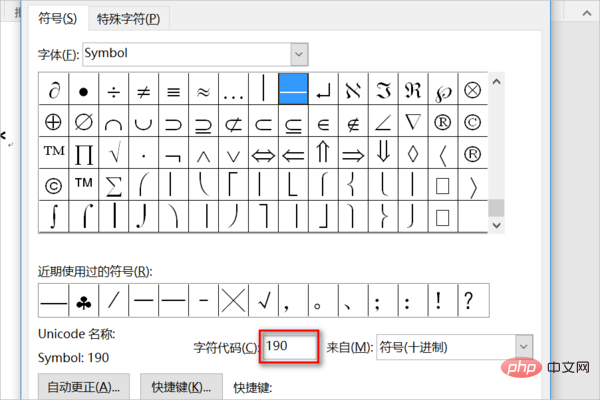Open the 字体 Symbol font dropdown
The image size is (600, 400).
tap(298, 52)
